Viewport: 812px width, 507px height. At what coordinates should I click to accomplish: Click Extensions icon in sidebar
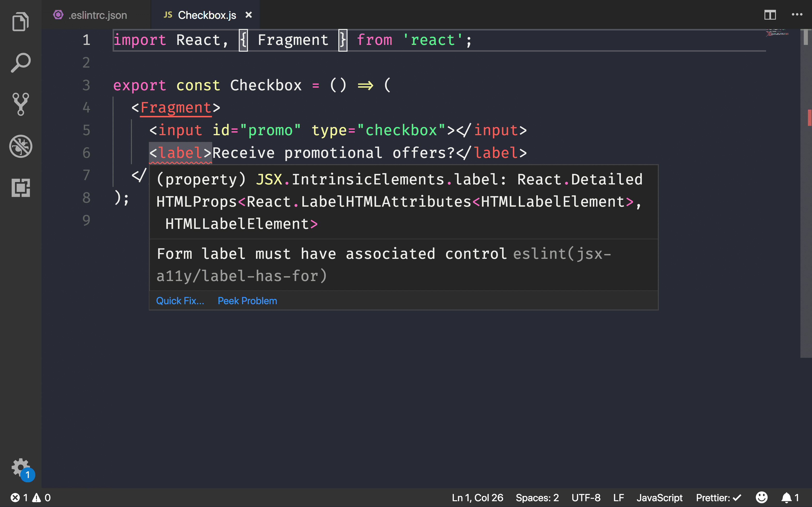(x=21, y=188)
